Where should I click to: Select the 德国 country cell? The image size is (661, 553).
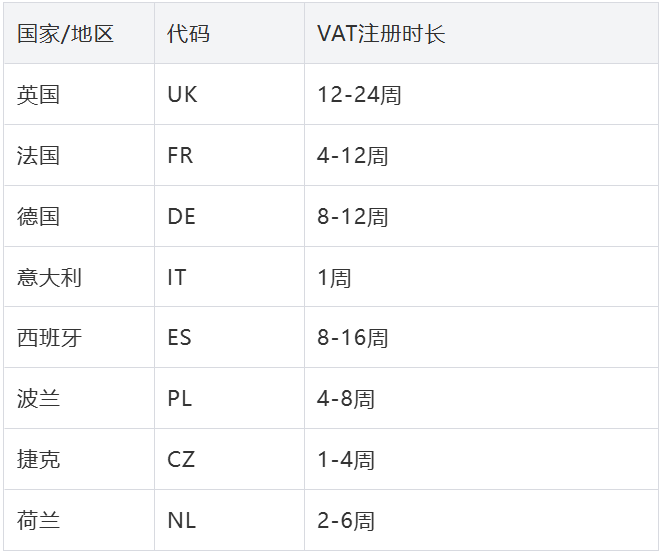coord(39,217)
